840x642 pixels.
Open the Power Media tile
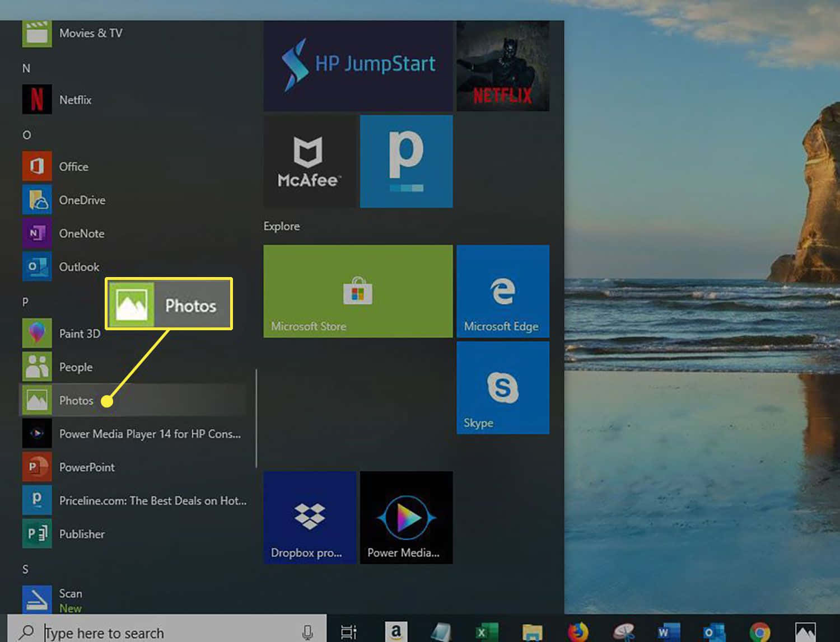click(x=407, y=517)
